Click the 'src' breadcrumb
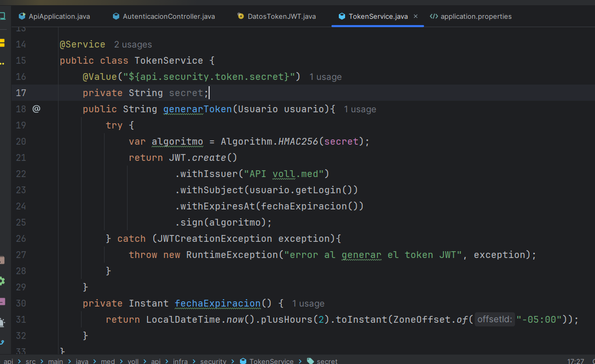The width and height of the screenshot is (595, 364). point(31,361)
